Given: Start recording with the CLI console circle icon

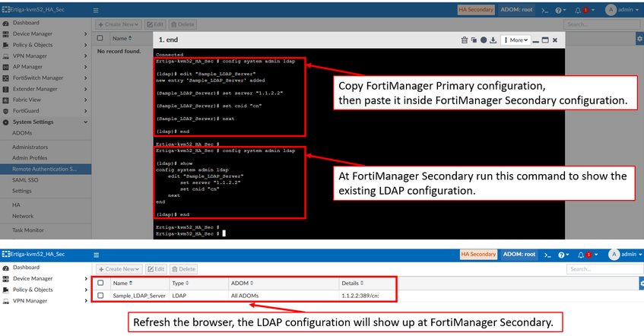Looking at the screenshot, I should [484, 40].
